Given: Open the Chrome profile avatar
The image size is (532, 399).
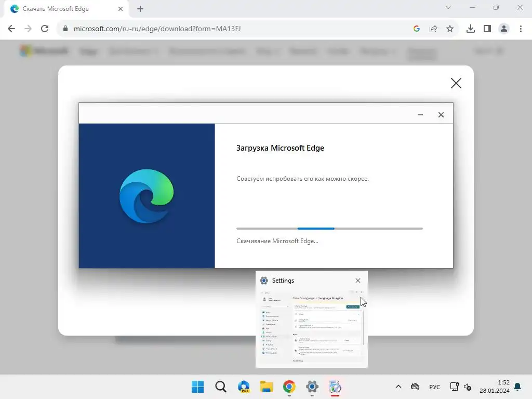Looking at the screenshot, I should (x=504, y=29).
